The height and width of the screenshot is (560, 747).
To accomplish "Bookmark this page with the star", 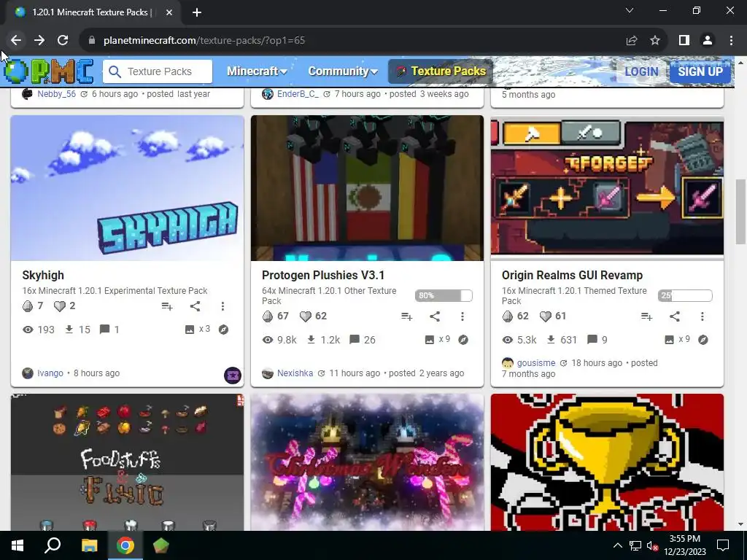I will pyautogui.click(x=655, y=41).
